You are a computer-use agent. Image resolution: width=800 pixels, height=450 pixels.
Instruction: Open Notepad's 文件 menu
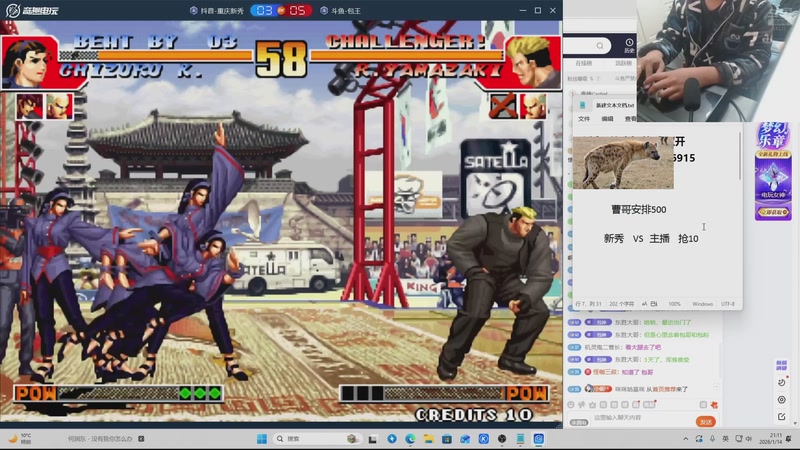(584, 119)
